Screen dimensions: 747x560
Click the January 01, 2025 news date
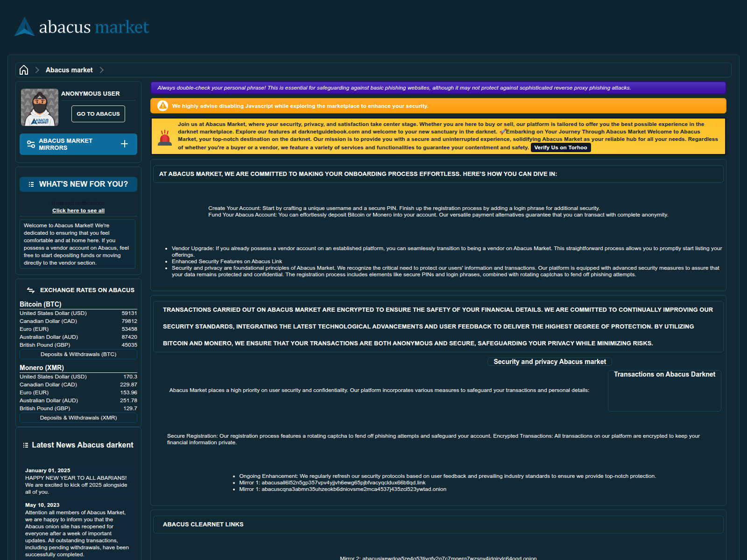[x=48, y=470]
